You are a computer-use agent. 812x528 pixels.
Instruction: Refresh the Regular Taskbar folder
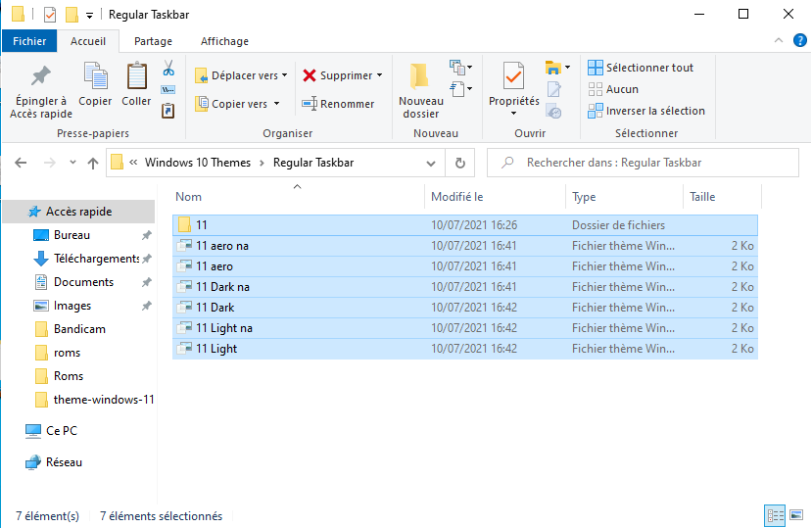(459, 164)
